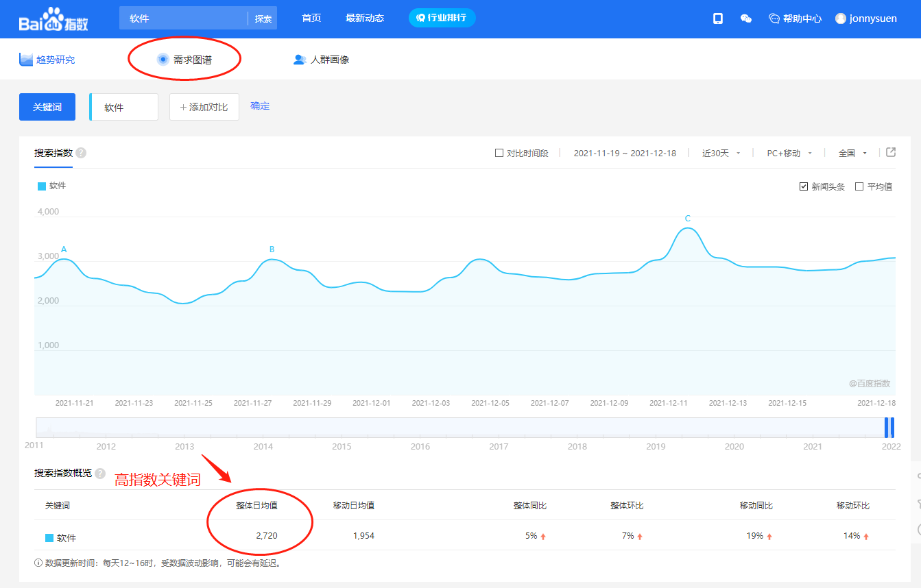Click the 行业排行 button
The width and height of the screenshot is (921, 588).
tap(442, 18)
